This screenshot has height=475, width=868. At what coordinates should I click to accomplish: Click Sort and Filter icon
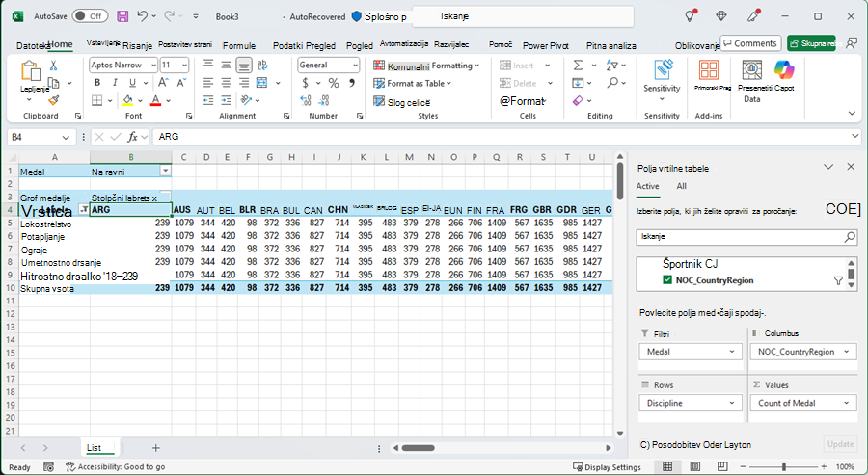(611, 66)
